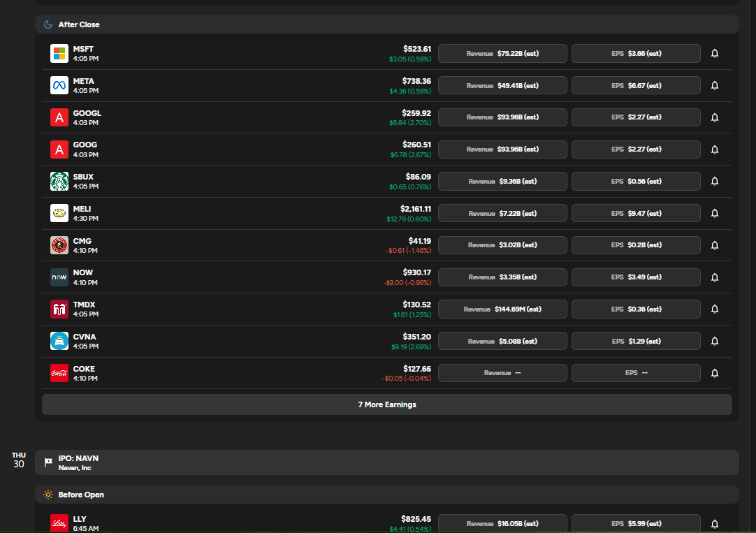Click the MSFT Microsoft logo icon

pos(59,54)
